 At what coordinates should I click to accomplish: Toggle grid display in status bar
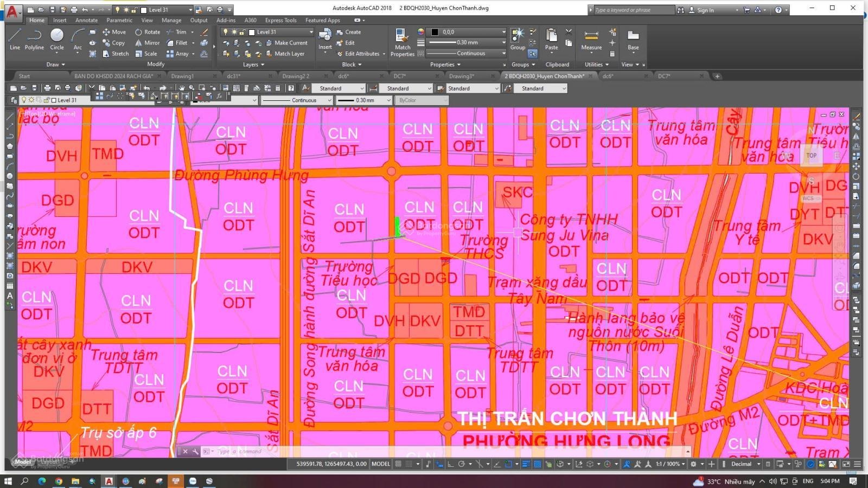tap(399, 464)
